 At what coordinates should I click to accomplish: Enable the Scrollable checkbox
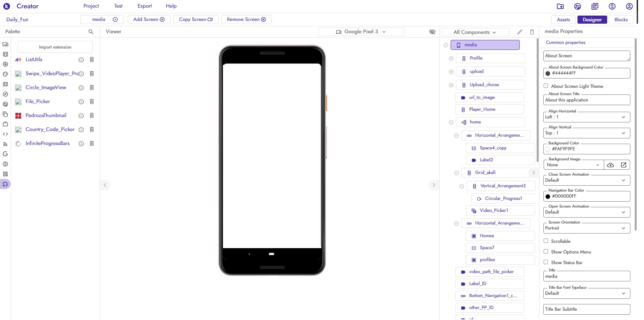(546, 241)
